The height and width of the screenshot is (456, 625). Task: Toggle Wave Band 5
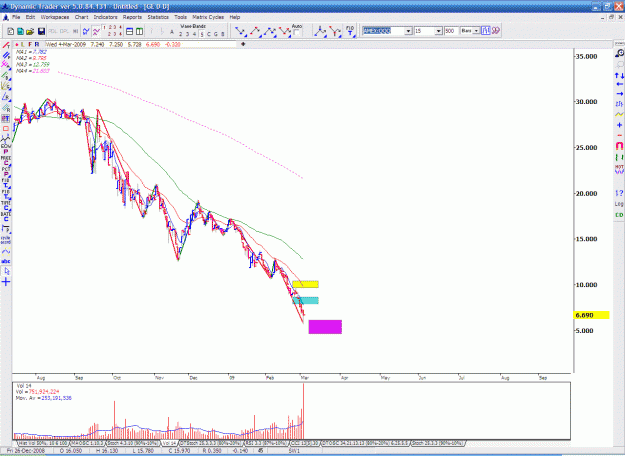(x=202, y=34)
